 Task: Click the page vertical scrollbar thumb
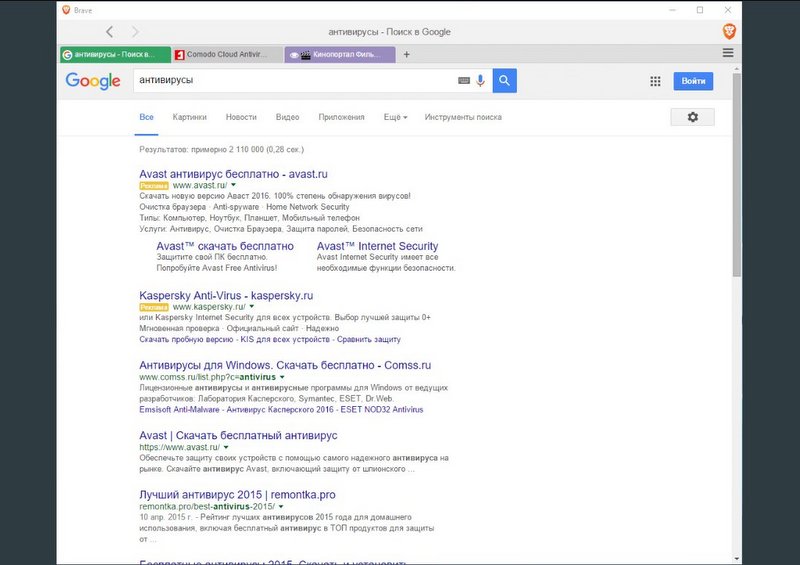(x=737, y=175)
